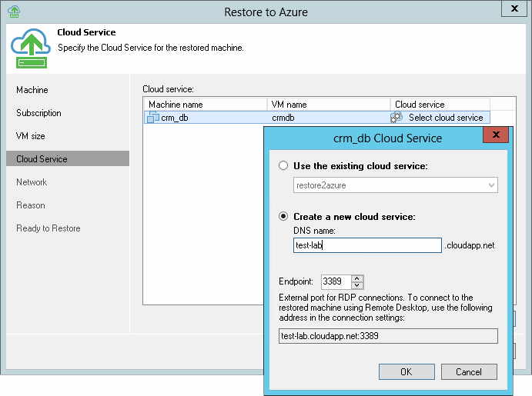This screenshot has height=396, width=532.
Task: Go to the Subscription wizard step
Action: point(38,113)
